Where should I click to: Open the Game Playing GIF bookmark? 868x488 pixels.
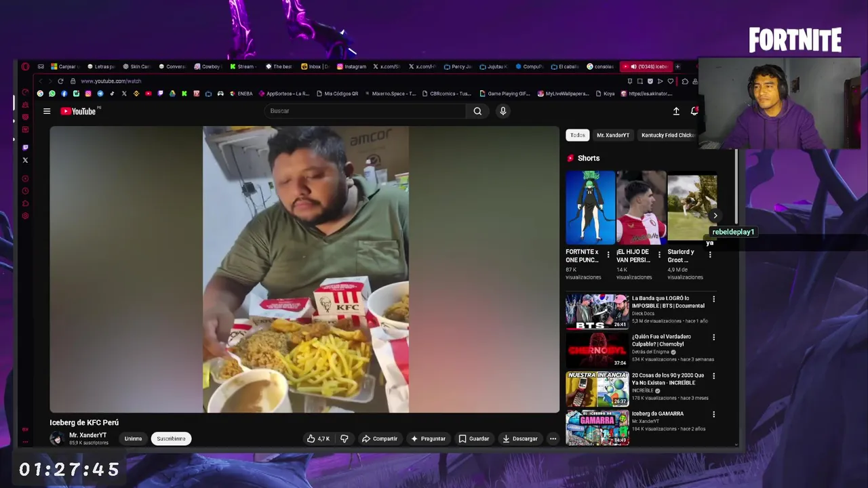(x=505, y=94)
